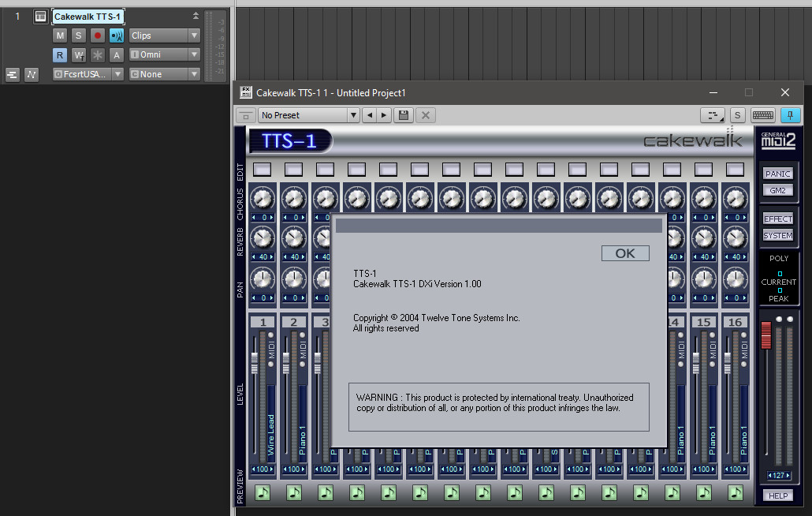Open the No Preset dropdown
The width and height of the screenshot is (812, 516).
(309, 115)
